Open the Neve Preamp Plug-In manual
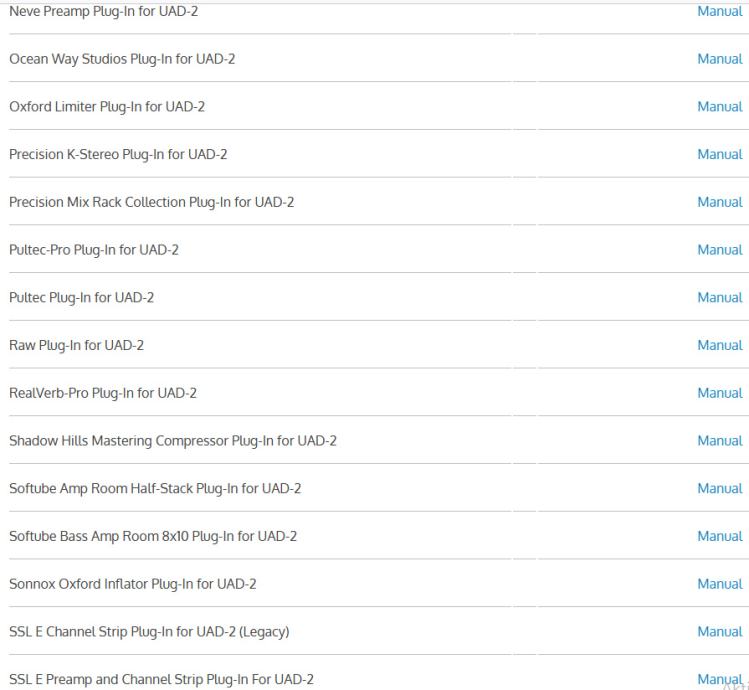Screen dimensions: 749x690 tap(720, 11)
